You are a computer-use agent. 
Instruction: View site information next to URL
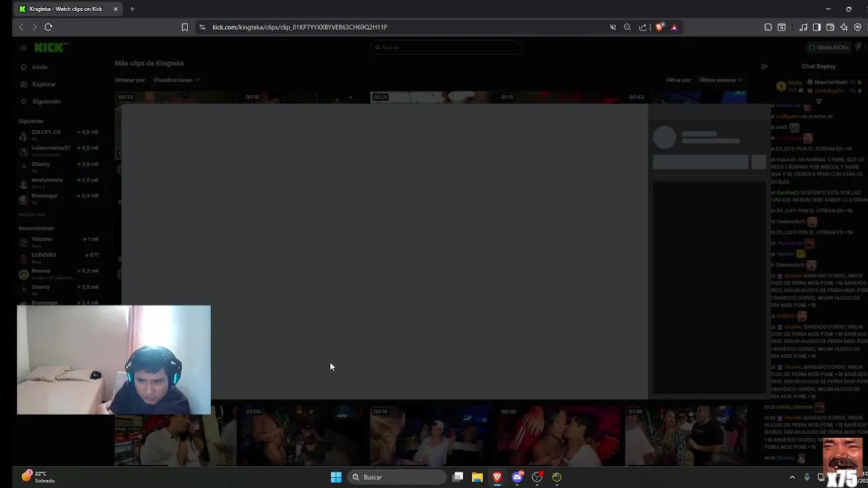click(x=202, y=27)
